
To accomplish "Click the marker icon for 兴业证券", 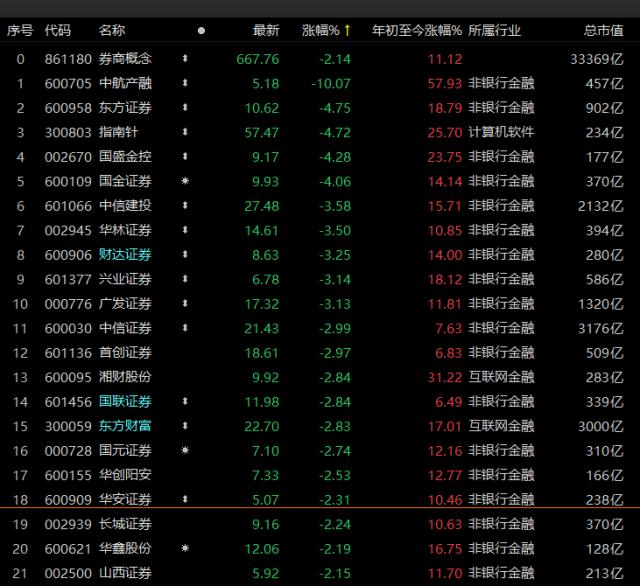I will pyautogui.click(x=185, y=279).
